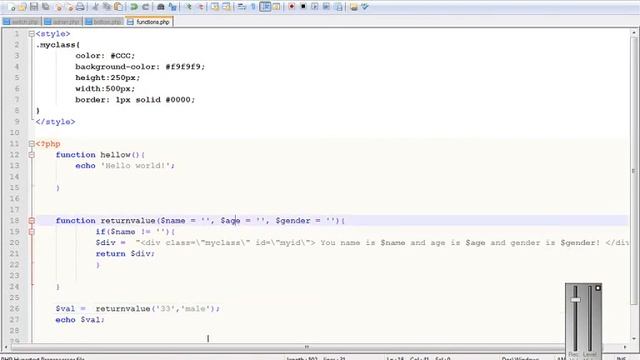Toggle Word wrap toolbar button
640x360 pixels.
coord(242,7)
